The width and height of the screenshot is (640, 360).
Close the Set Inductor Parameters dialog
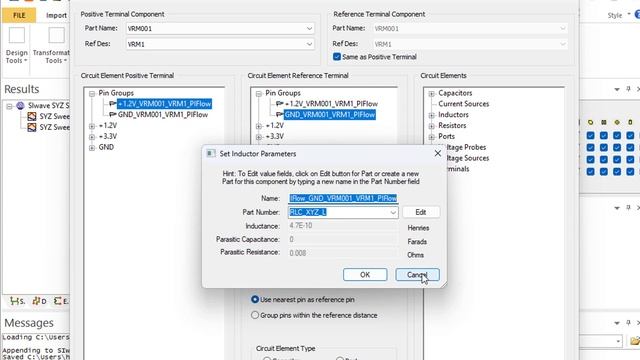(438, 153)
